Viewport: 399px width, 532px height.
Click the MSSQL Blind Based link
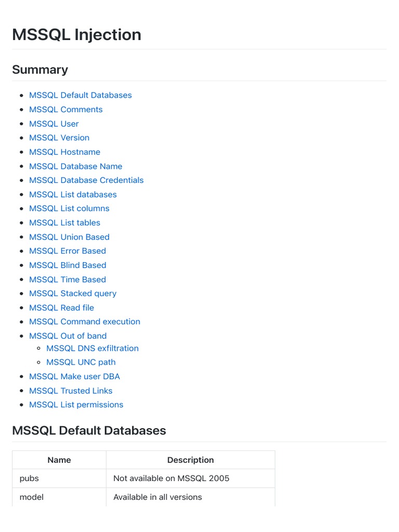(x=68, y=265)
